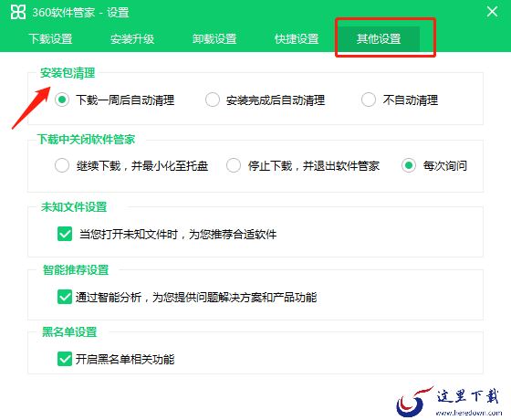Viewport: 511px width, 420px height.
Task: Open the 安装升级 tab
Action: (x=132, y=38)
